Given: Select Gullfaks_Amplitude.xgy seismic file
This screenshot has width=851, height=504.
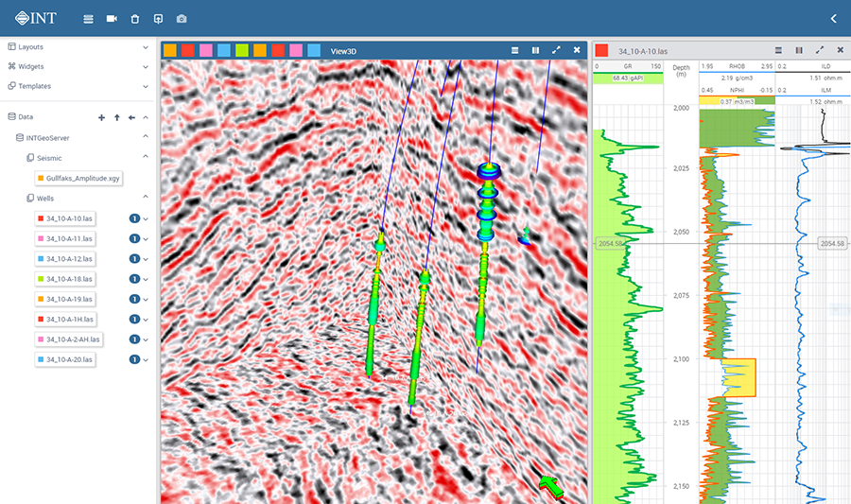Looking at the screenshot, I should click(78, 178).
